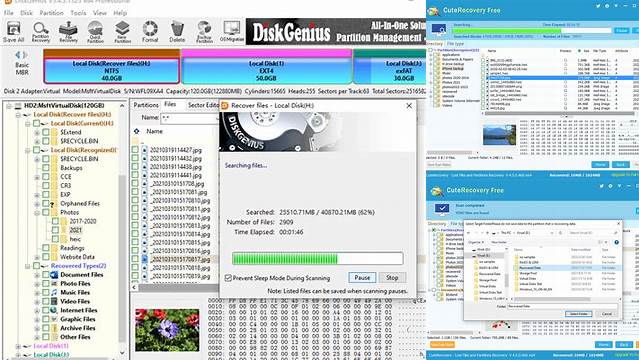Click help icon in Select Folder dialog
The width and height of the screenshot is (639, 360).
point(617,242)
